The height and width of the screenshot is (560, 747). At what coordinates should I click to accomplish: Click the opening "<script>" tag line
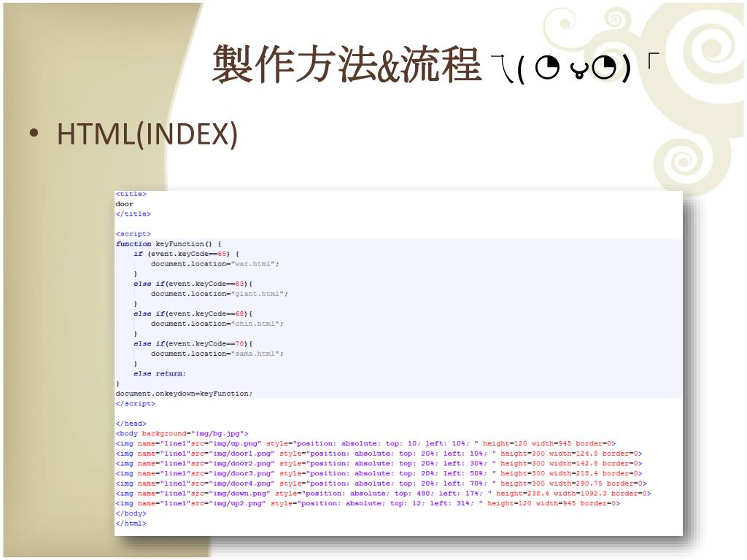(133, 234)
